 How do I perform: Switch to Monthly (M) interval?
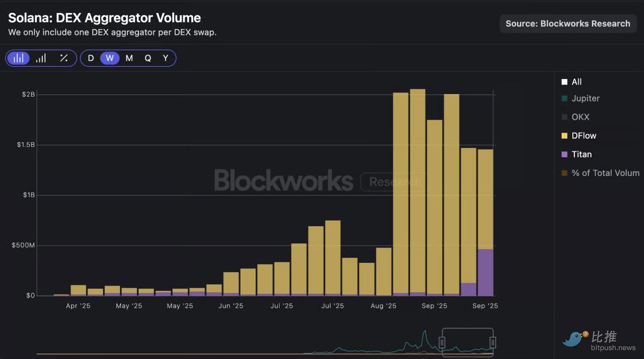tap(129, 58)
